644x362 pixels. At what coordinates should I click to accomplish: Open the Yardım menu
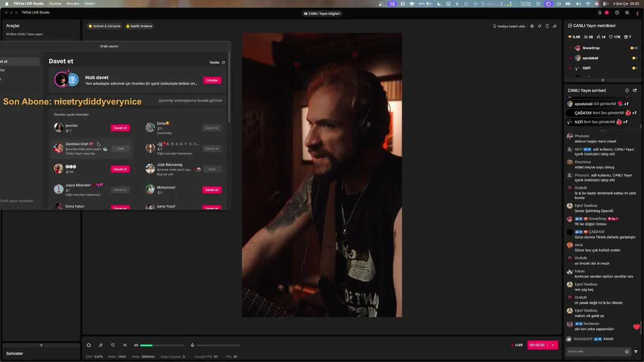[90, 4]
